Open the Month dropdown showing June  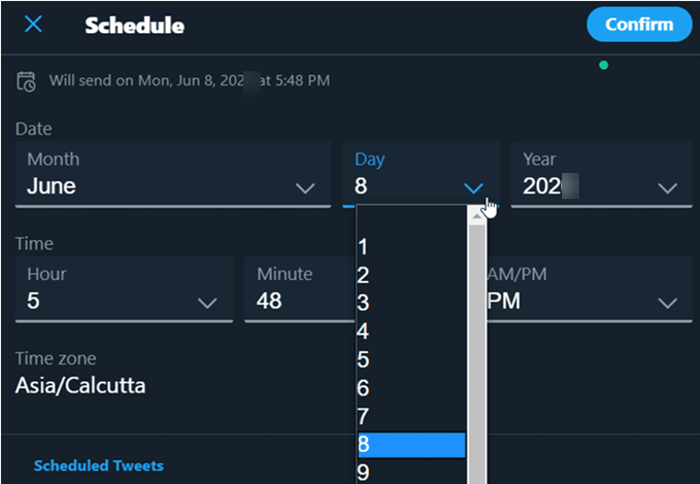[x=173, y=175]
